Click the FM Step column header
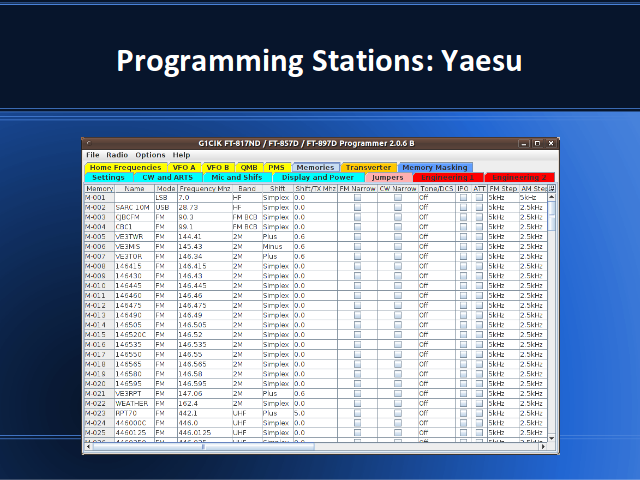The width and height of the screenshot is (640, 480). (503, 189)
